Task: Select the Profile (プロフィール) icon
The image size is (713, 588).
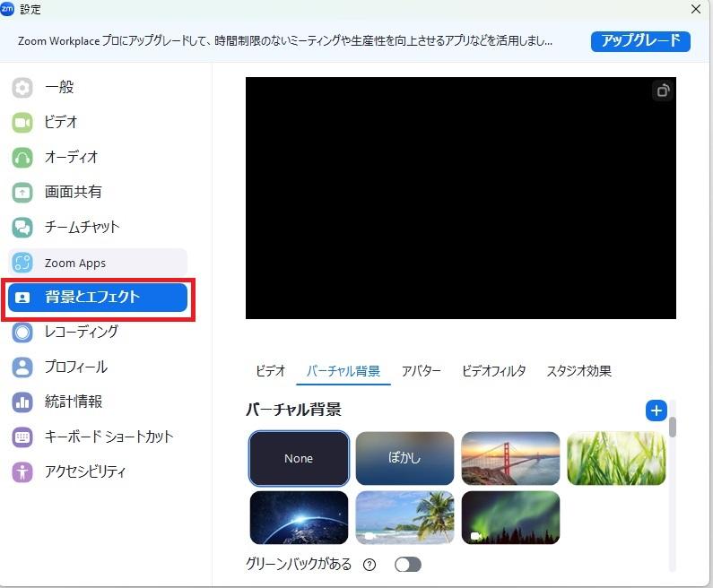Action: (22, 367)
